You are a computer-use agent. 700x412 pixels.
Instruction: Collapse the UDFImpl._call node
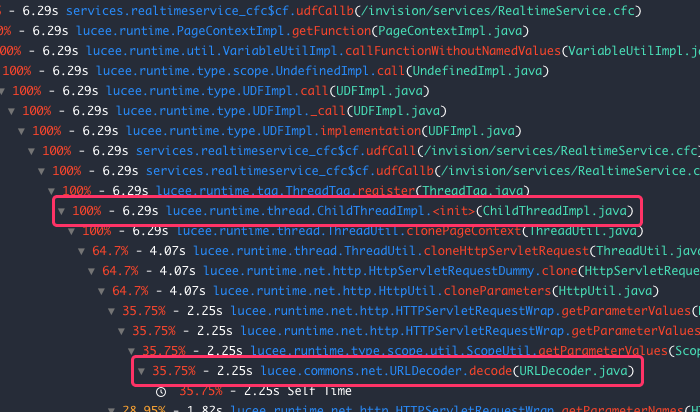[x=12, y=111]
